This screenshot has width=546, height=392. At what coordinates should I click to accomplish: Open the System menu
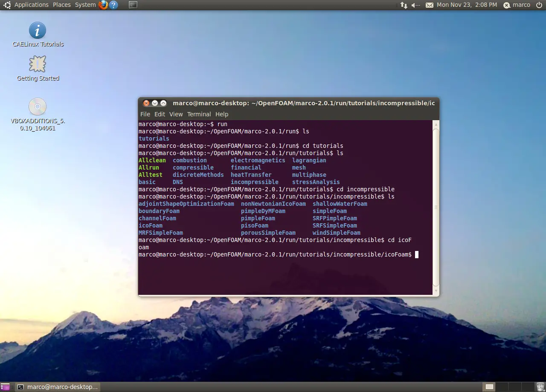point(85,5)
